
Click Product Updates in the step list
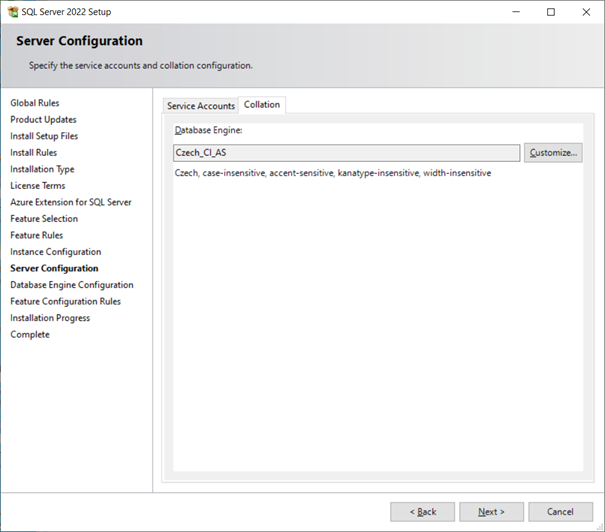click(x=43, y=120)
